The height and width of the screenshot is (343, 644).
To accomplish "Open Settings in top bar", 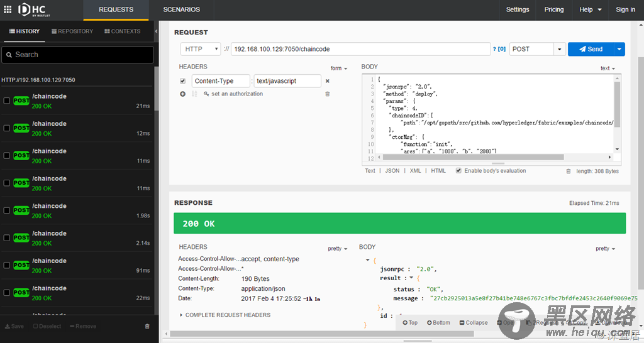I will coord(518,9).
